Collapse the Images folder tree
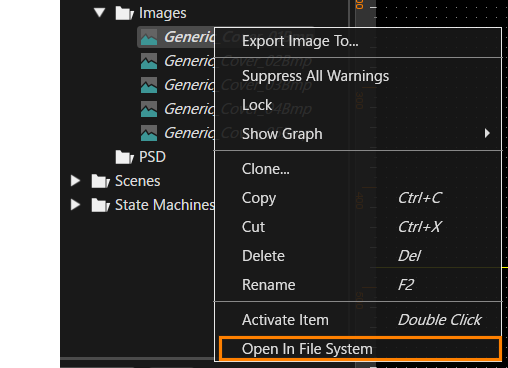 coord(99,13)
